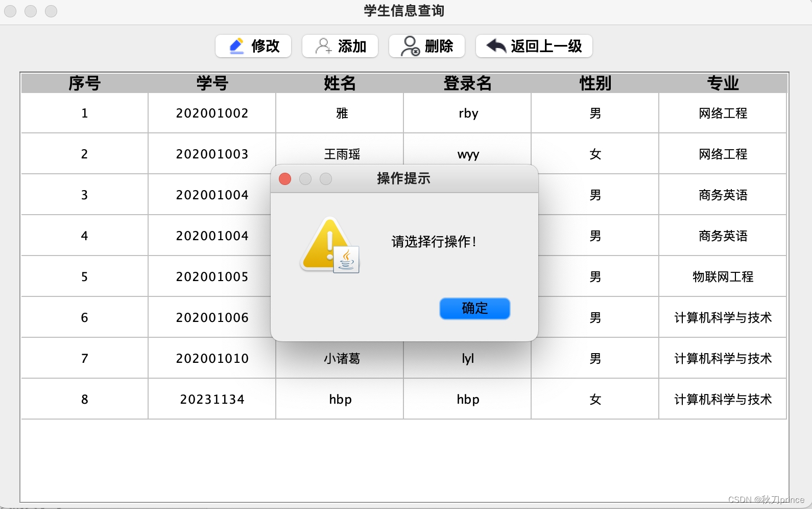The width and height of the screenshot is (812, 509).
Task: Click the 修改 button label
Action: point(266,46)
